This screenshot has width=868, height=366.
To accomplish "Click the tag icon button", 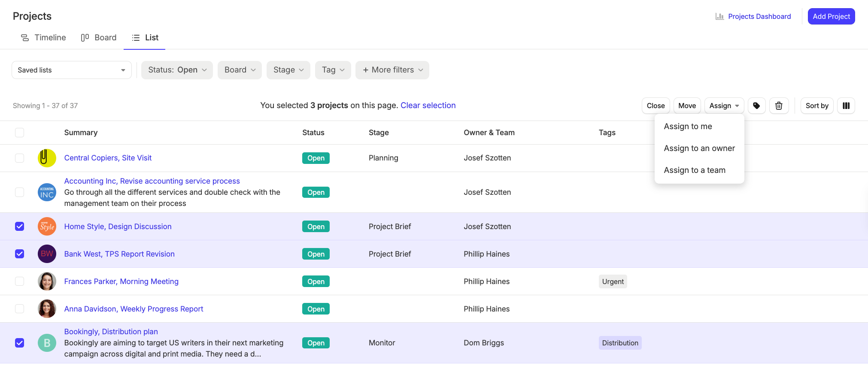I will (757, 106).
